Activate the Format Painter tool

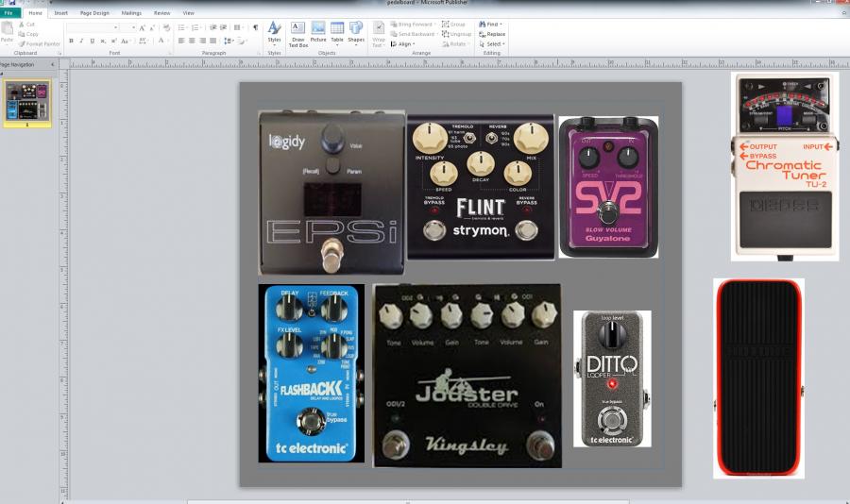pyautogui.click(x=39, y=44)
